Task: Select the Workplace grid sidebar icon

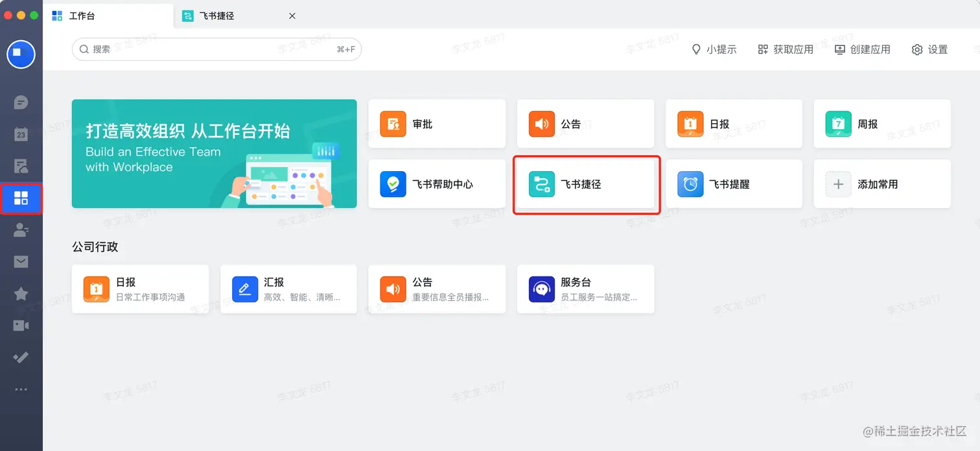Action: (21, 198)
